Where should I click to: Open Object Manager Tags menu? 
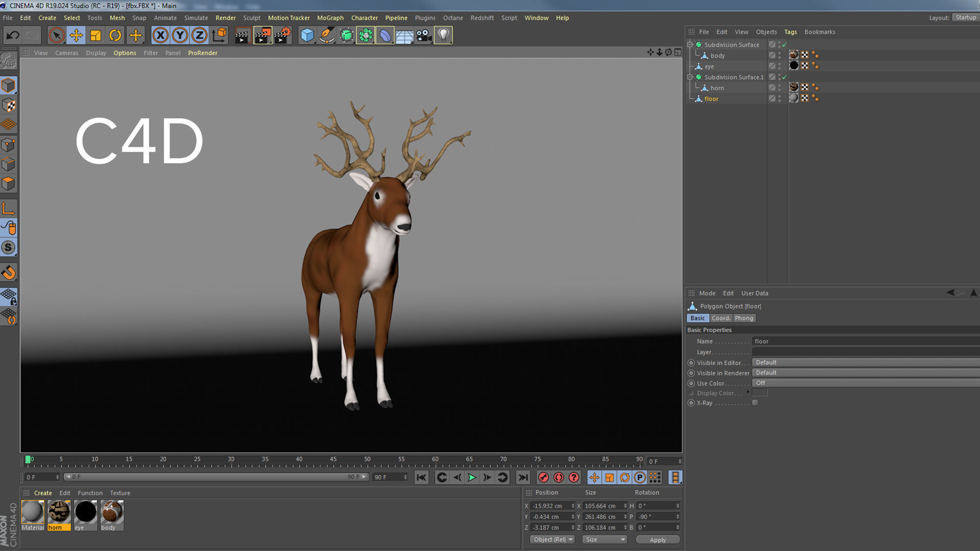coord(790,32)
